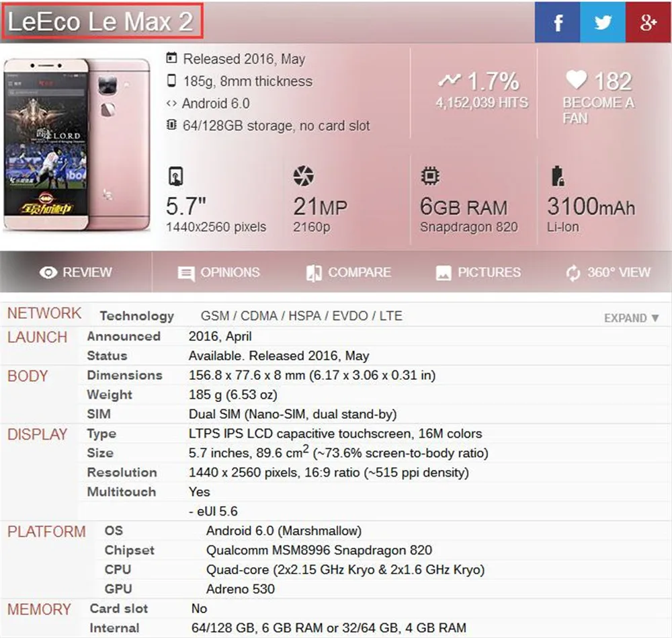Click the Dimensions spec label
The image size is (672, 638).
125,375
